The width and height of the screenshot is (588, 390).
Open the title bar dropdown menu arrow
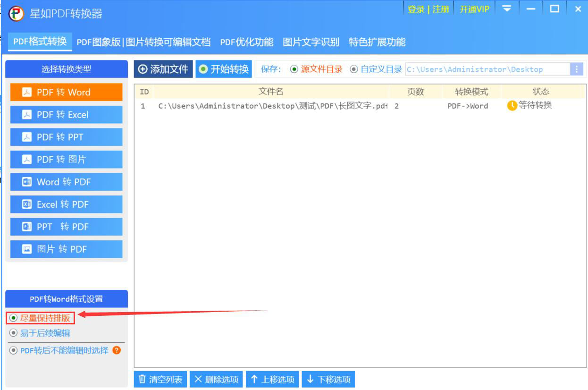coord(507,8)
